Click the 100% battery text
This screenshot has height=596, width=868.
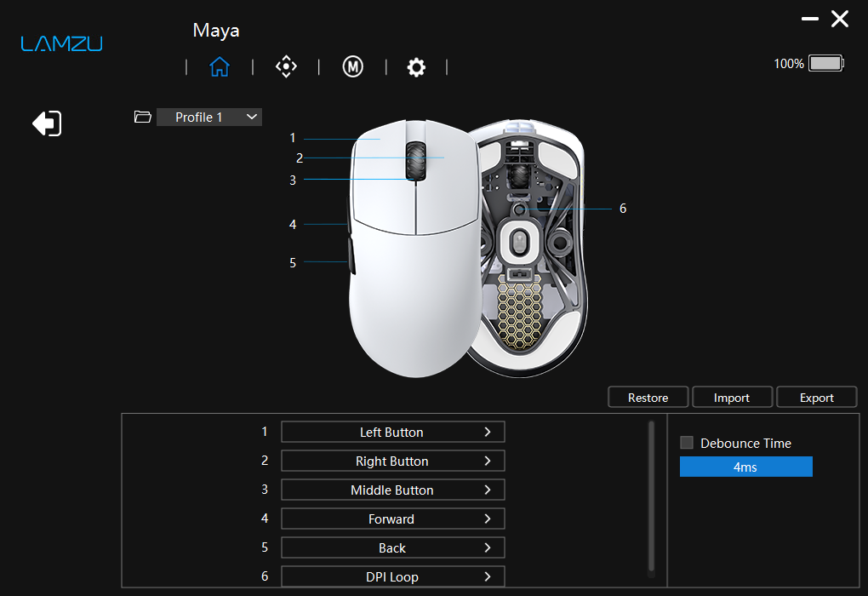788,64
